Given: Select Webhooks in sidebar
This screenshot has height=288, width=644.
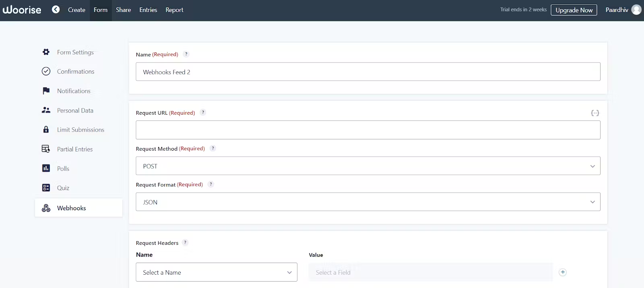Looking at the screenshot, I should pos(78,208).
